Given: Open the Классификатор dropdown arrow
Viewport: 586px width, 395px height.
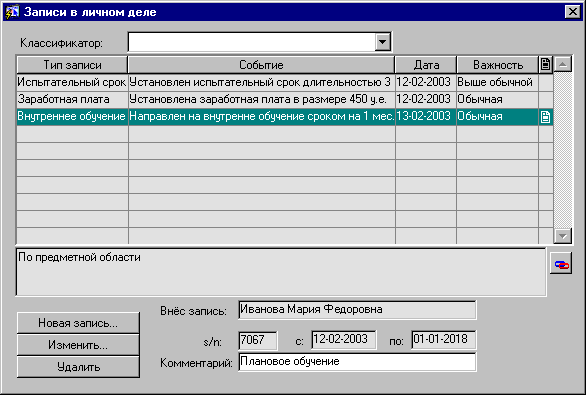Looking at the screenshot, I should (x=383, y=41).
